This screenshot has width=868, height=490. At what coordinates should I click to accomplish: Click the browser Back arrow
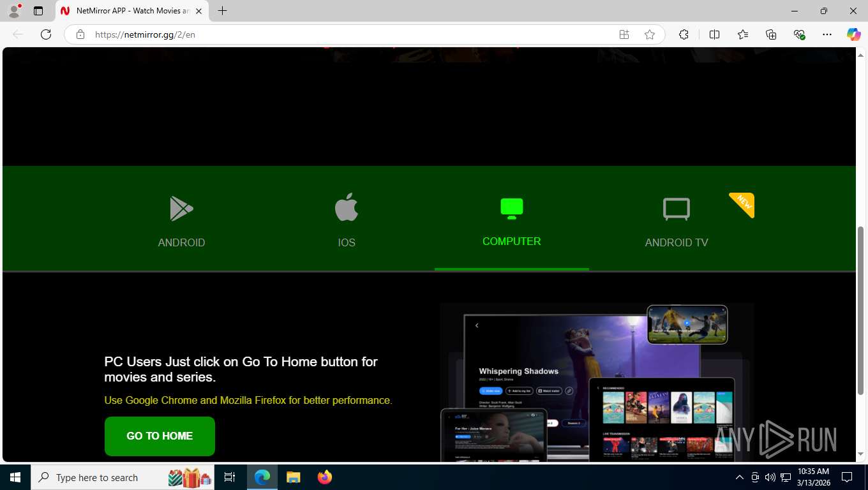(18, 34)
